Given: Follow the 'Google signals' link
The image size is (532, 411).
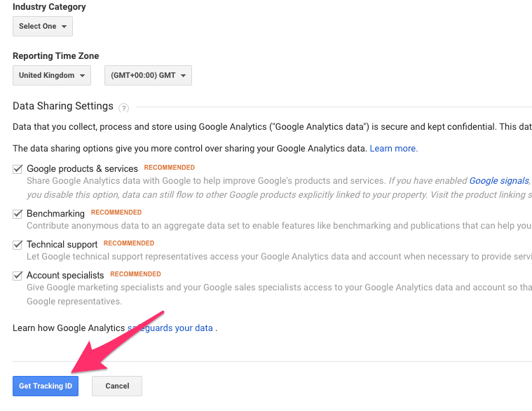Looking at the screenshot, I should coord(498,181).
